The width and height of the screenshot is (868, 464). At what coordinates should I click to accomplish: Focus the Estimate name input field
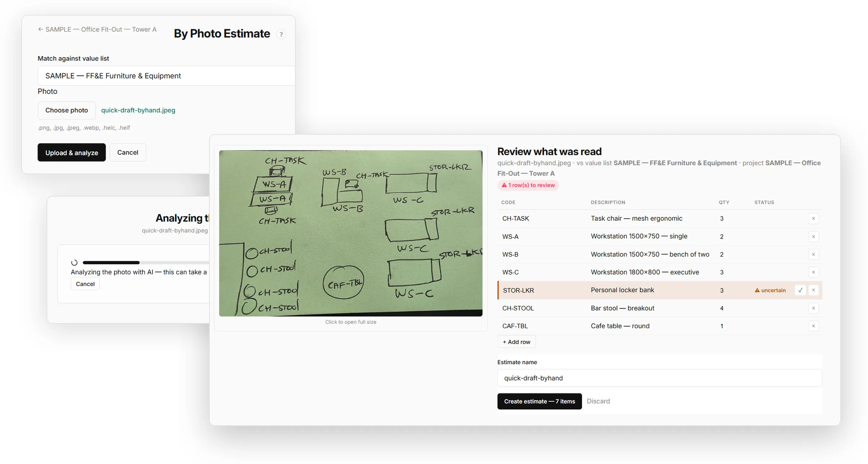(x=659, y=378)
